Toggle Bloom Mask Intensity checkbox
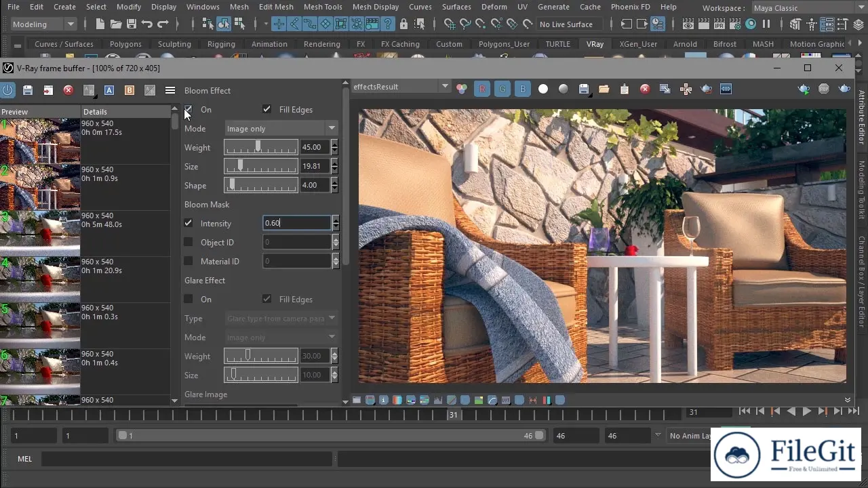This screenshot has height=488, width=868. (x=189, y=223)
